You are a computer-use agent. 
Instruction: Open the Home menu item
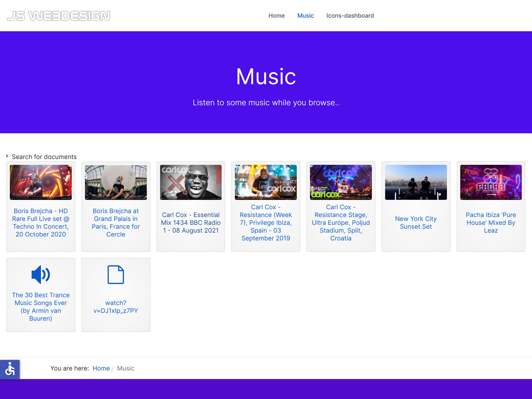pyautogui.click(x=276, y=16)
